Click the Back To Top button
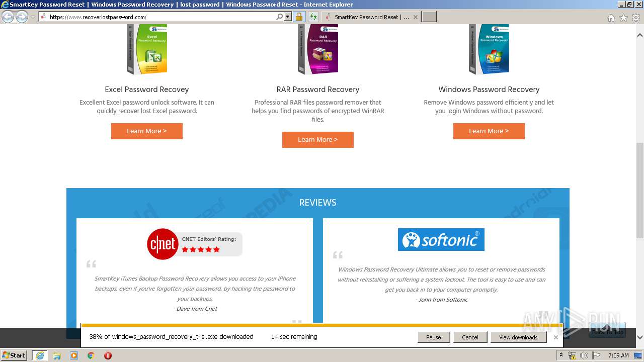The height and width of the screenshot is (362, 644). [x=607, y=330]
